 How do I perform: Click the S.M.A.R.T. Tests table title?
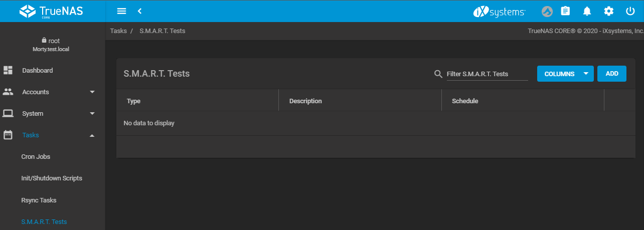click(x=156, y=74)
